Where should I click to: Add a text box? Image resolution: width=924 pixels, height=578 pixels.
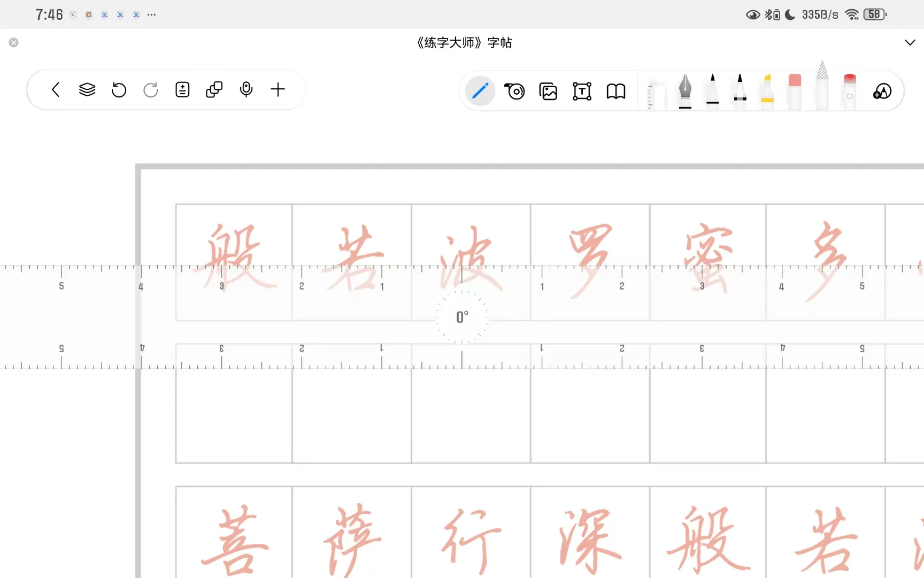[582, 92]
